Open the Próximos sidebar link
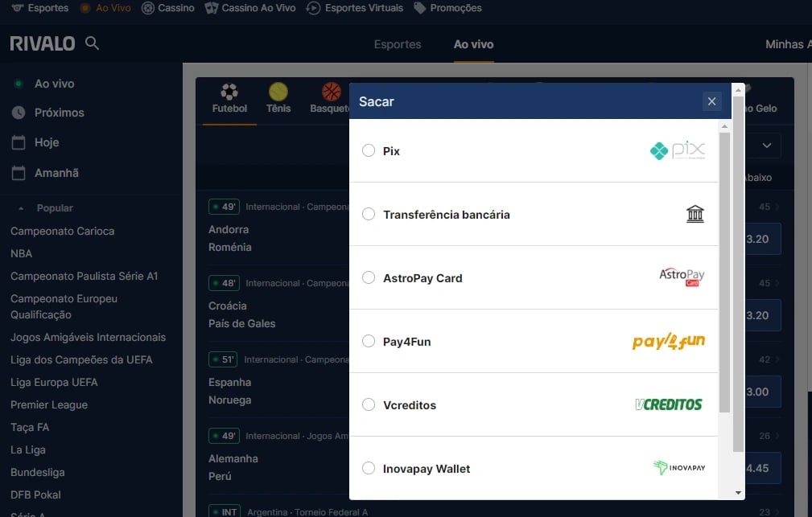Viewport: 812px width, 517px height. pos(59,113)
